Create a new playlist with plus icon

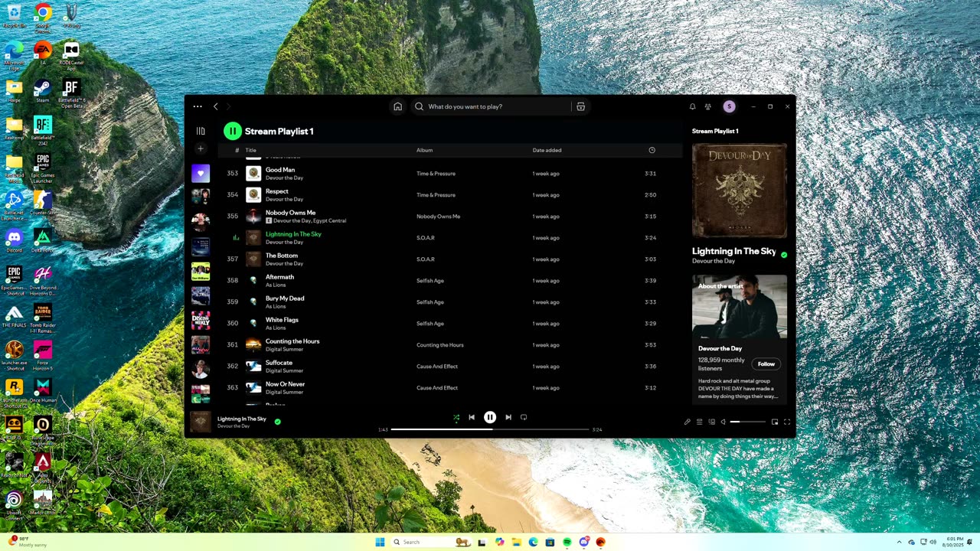[201, 148]
